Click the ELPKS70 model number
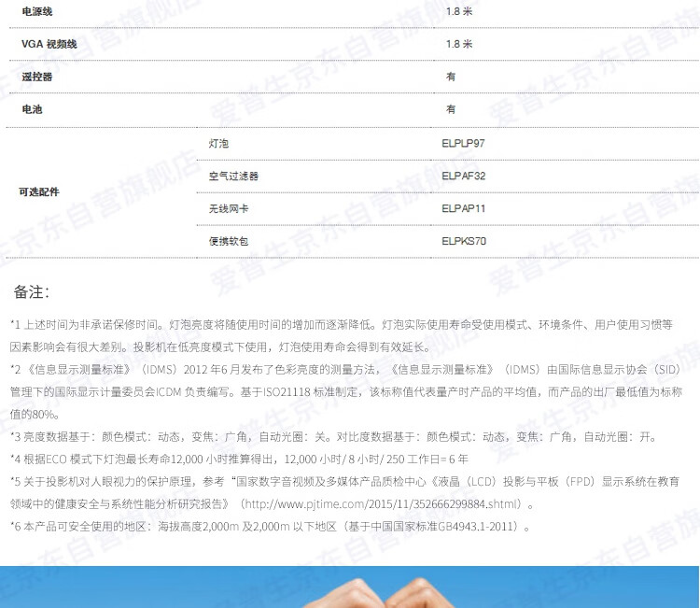Screen dimensions: 700x608 [463, 241]
